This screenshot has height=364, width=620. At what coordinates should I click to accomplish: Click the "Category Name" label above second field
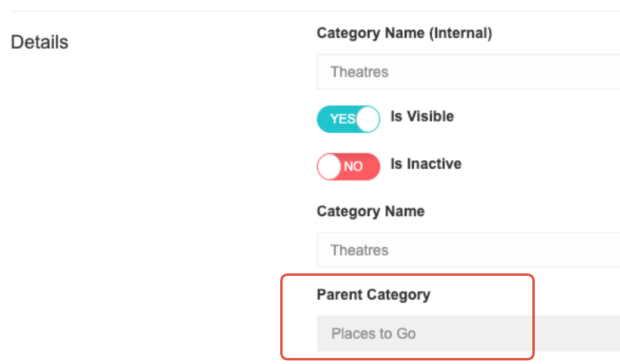tap(370, 211)
